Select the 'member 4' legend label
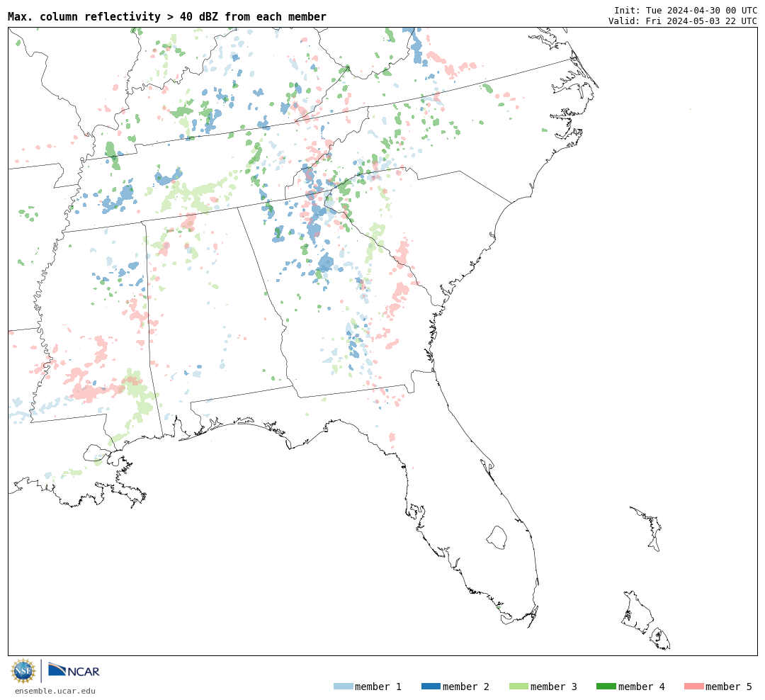The image size is (765, 700). click(x=642, y=687)
